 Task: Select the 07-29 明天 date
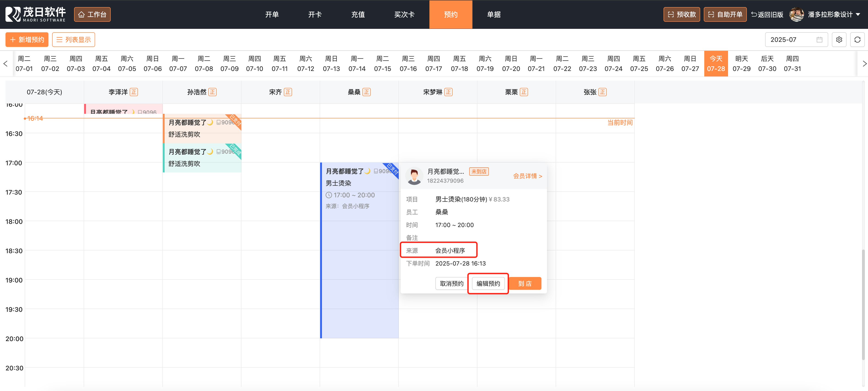741,63
